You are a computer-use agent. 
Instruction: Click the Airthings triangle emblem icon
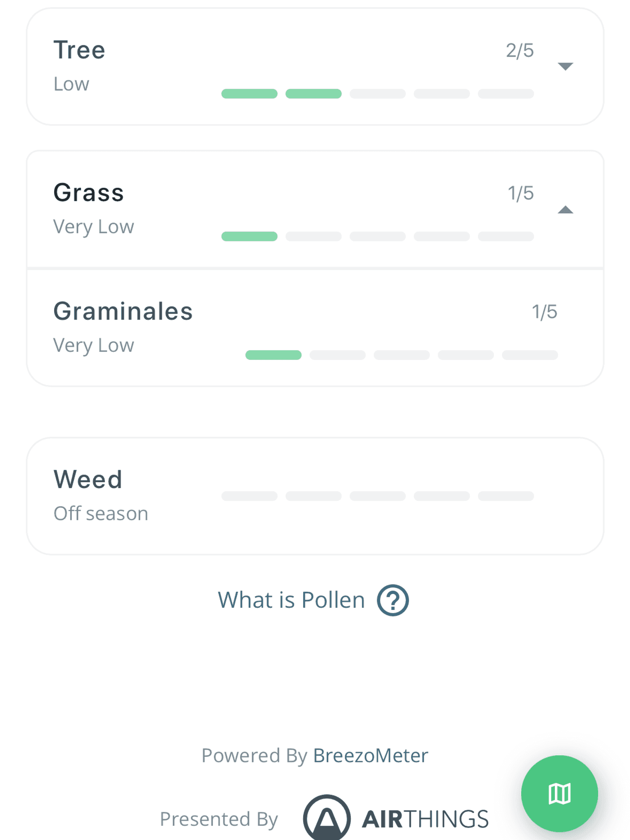click(x=328, y=817)
